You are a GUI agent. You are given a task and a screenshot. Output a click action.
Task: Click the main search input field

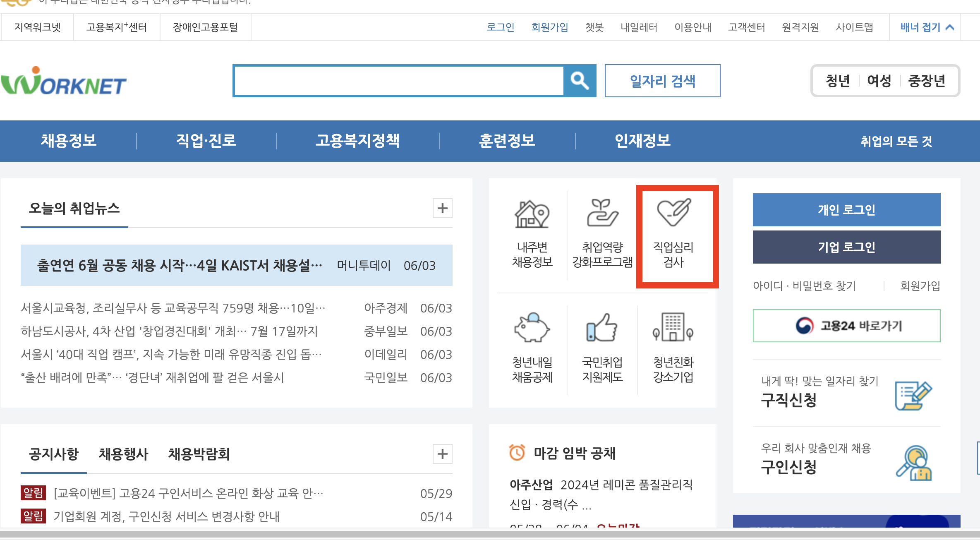398,81
